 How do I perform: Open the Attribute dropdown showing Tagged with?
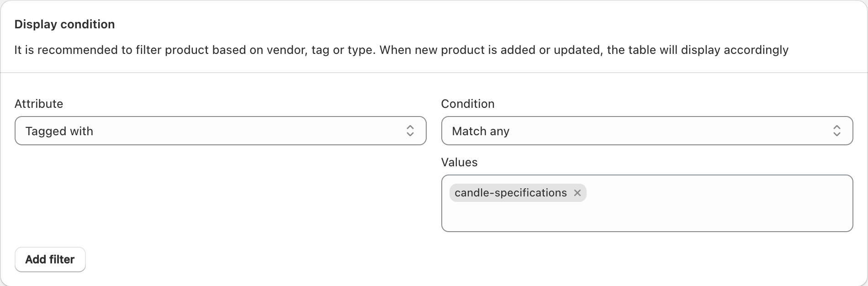[221, 131]
